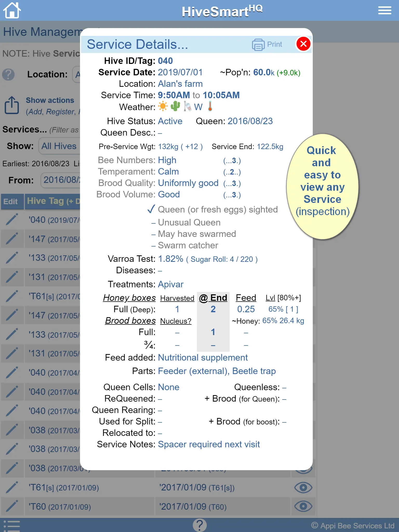Select the '2017/01/09 (T61[s]) date cell
This screenshot has width=399, height=532.
(197, 488)
